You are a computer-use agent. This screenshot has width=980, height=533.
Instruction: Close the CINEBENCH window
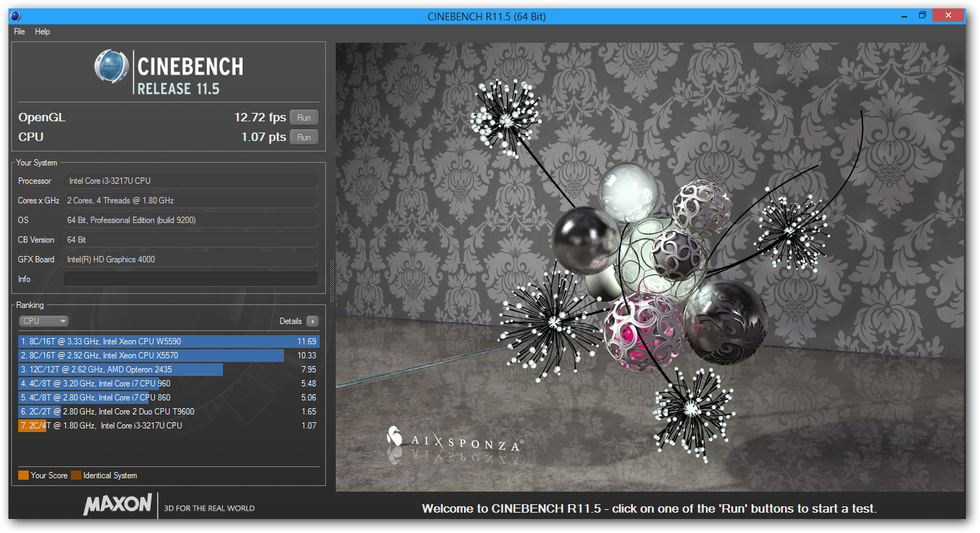pos(948,15)
